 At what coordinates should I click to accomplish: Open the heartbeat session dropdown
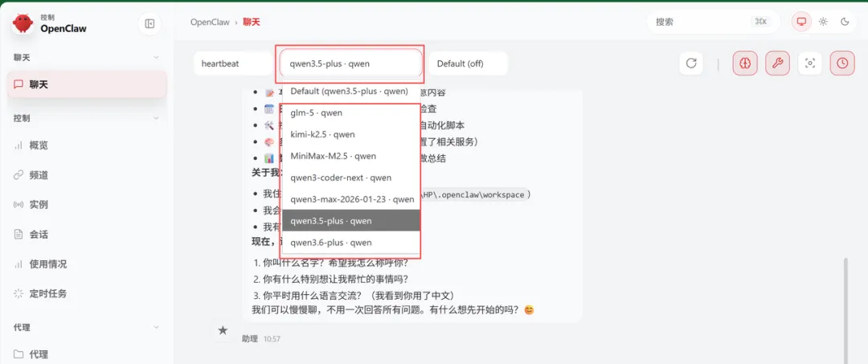point(233,63)
